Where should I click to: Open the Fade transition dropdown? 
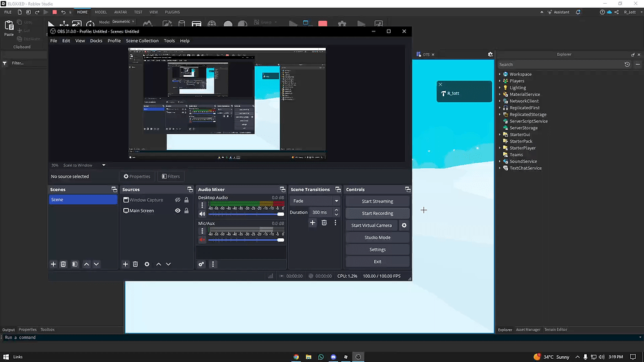click(x=315, y=201)
